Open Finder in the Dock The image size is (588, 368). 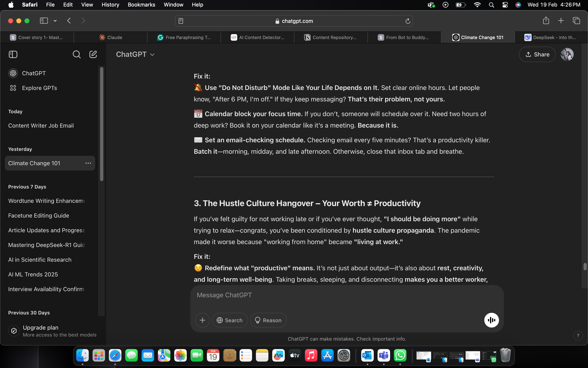82,356
